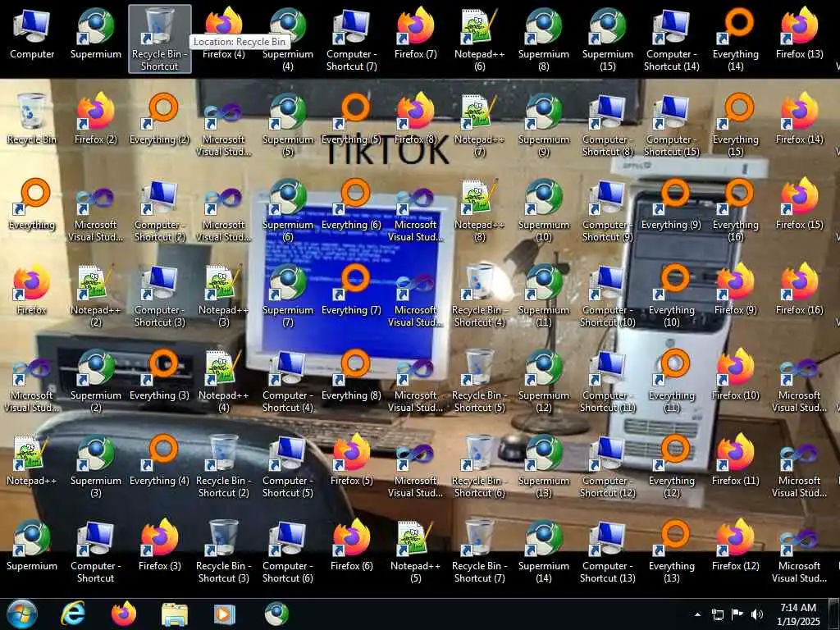This screenshot has height=630, width=840.
Task: Select the Supermium (4) shortcut
Action: 288,39
